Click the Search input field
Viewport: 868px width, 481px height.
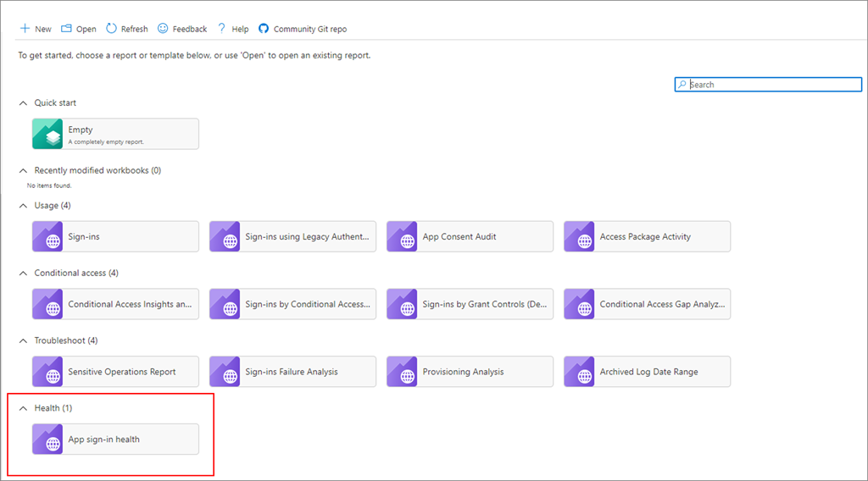click(773, 85)
